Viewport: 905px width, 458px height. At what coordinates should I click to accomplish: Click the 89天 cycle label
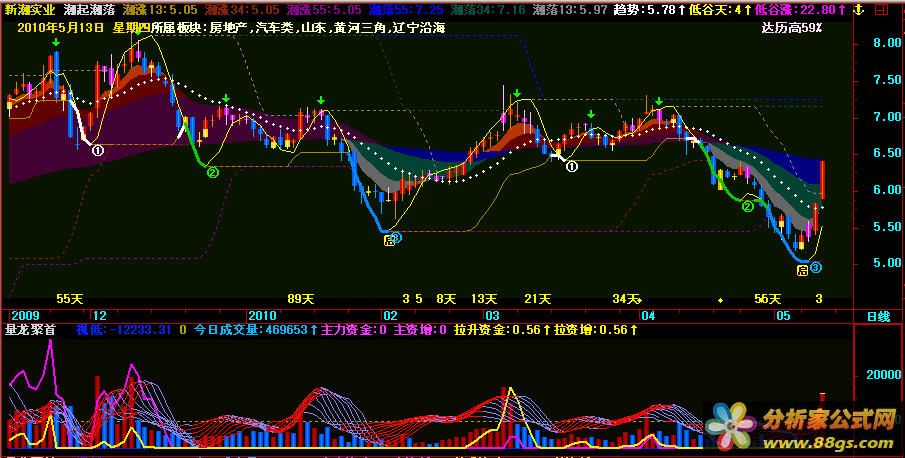click(301, 299)
